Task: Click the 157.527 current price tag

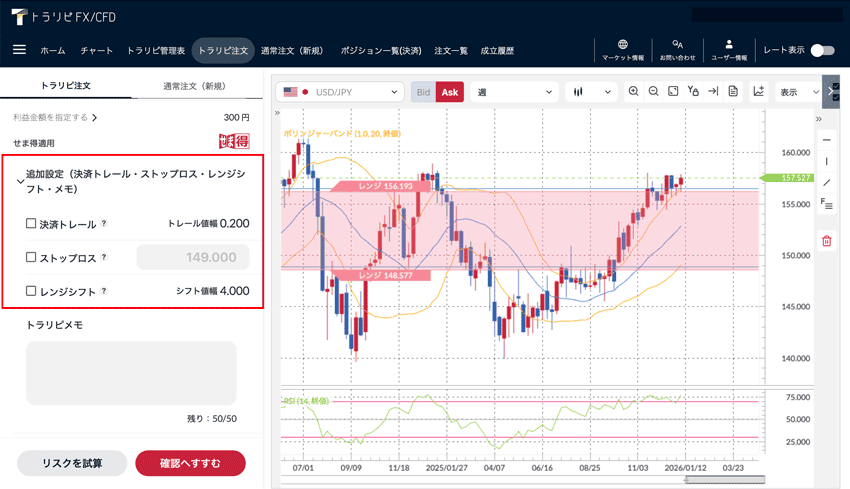Action: [x=789, y=178]
